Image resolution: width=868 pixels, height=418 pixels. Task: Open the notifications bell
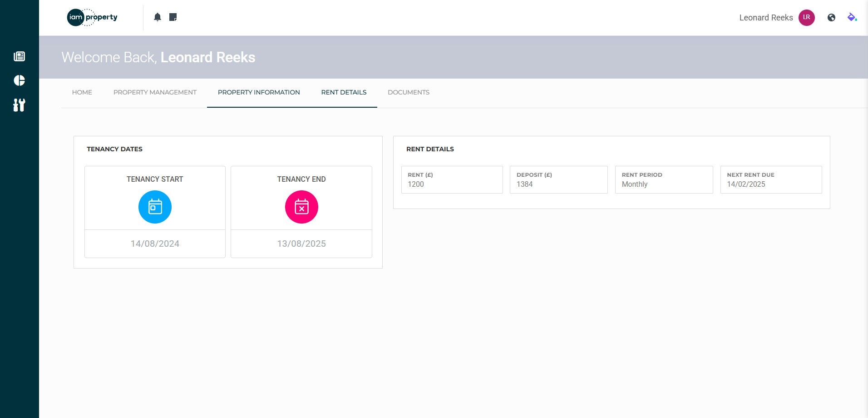pyautogui.click(x=158, y=17)
